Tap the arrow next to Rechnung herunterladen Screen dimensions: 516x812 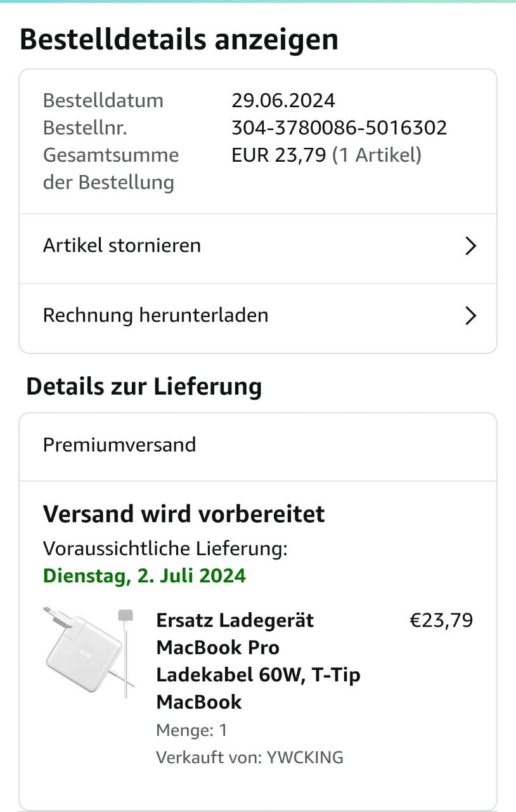470,316
